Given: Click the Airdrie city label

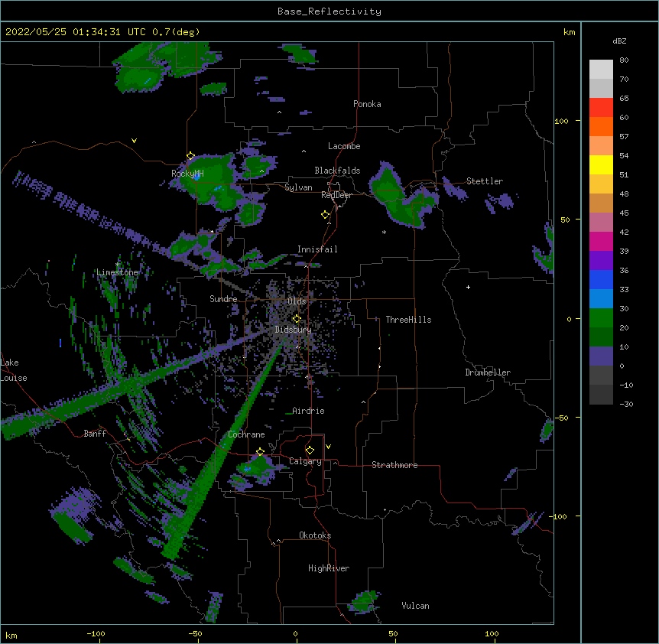Looking at the screenshot, I should click(309, 411).
